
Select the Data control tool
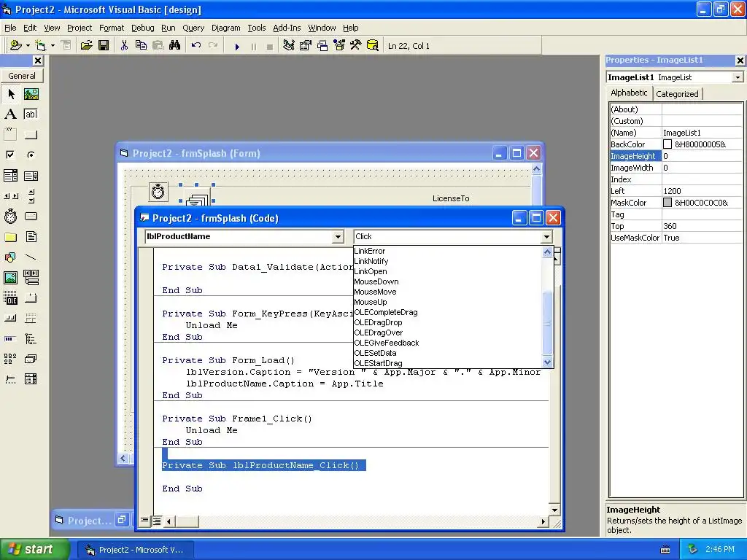(31, 277)
